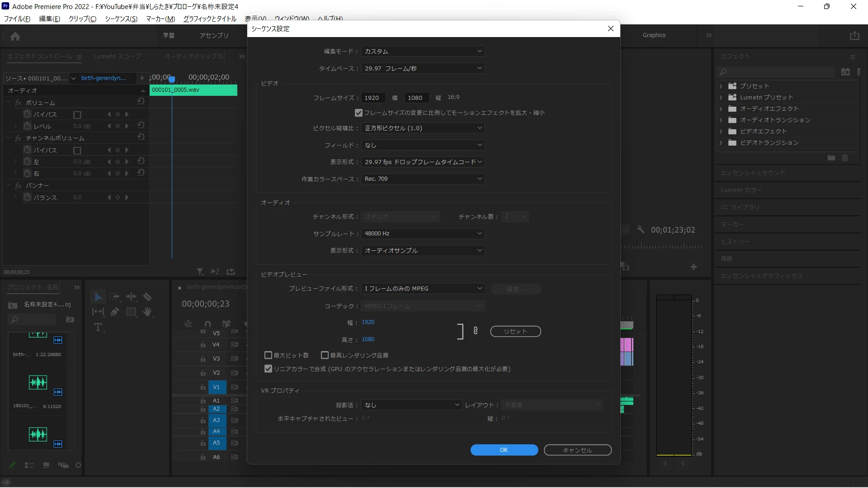
Task: Click the OK button
Action: pyautogui.click(x=504, y=450)
